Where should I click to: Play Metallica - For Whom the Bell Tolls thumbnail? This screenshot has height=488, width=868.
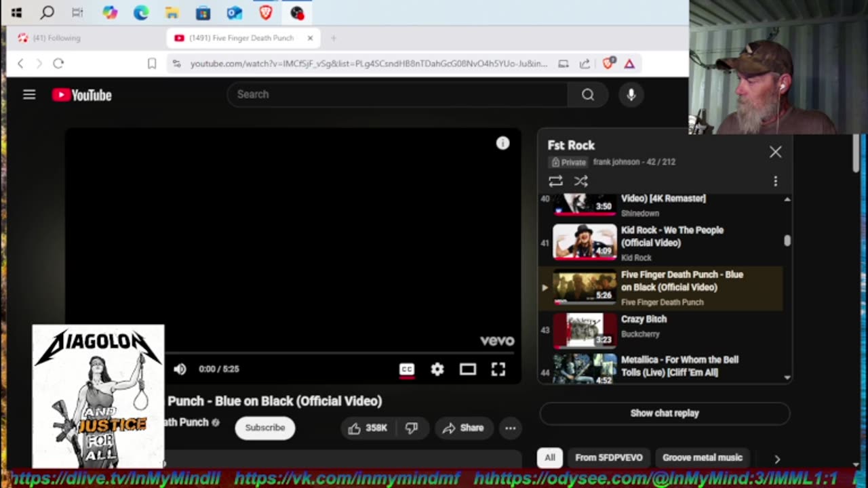click(x=585, y=367)
